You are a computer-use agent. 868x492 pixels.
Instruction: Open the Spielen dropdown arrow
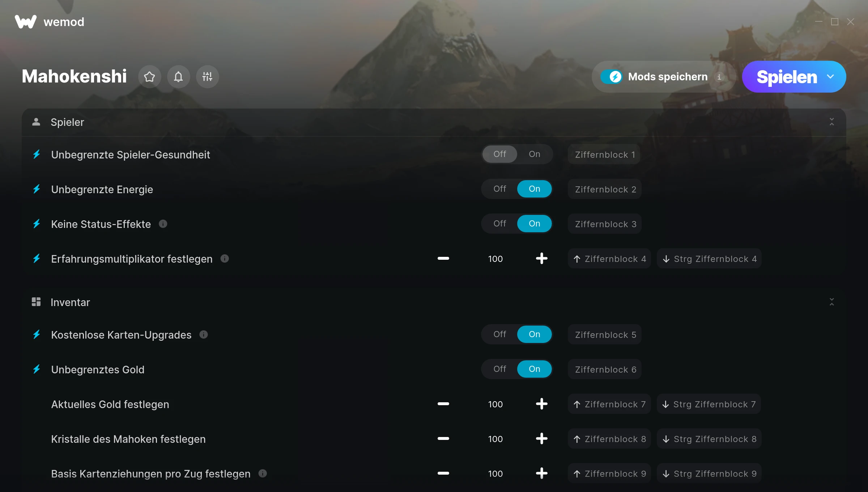pos(830,77)
